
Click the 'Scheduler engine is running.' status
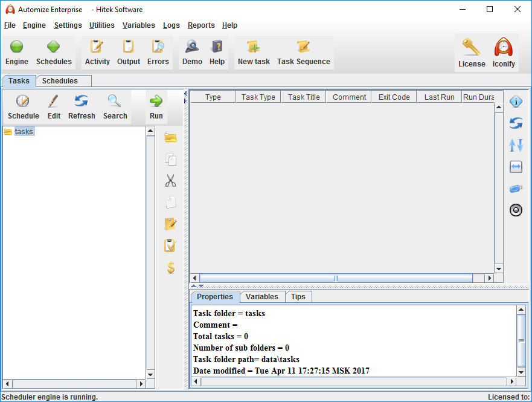[x=50, y=397]
